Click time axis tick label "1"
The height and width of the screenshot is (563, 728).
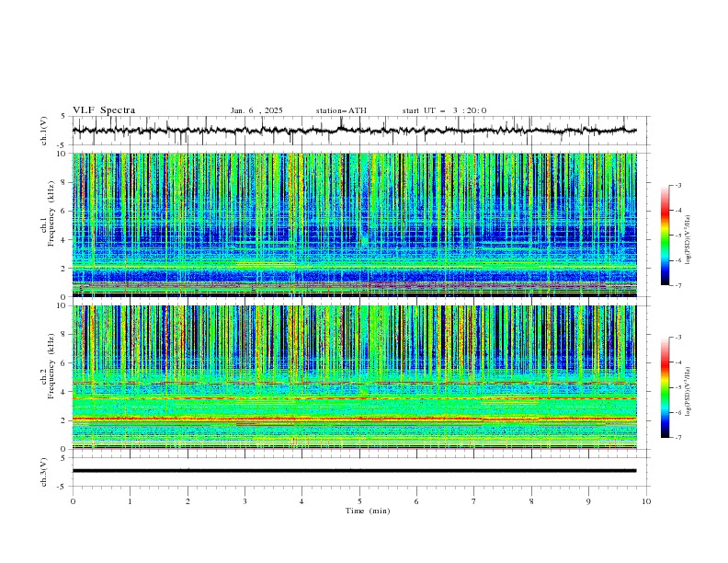coord(130,501)
